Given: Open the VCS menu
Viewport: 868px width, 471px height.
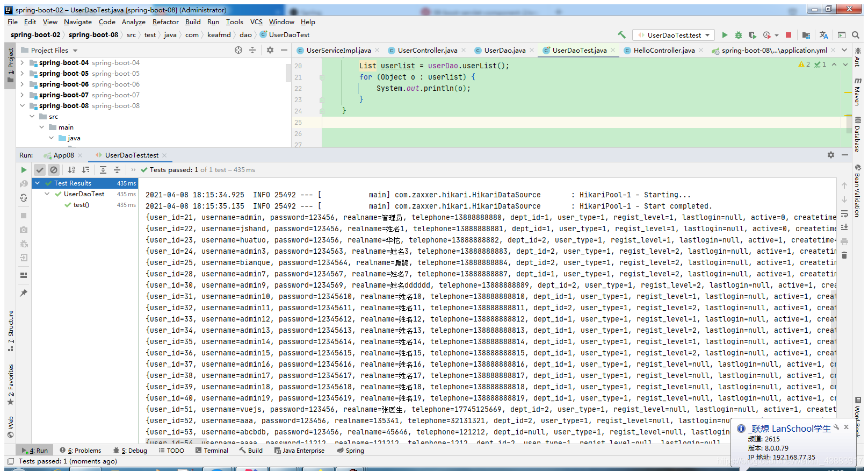Looking at the screenshot, I should tap(256, 22).
